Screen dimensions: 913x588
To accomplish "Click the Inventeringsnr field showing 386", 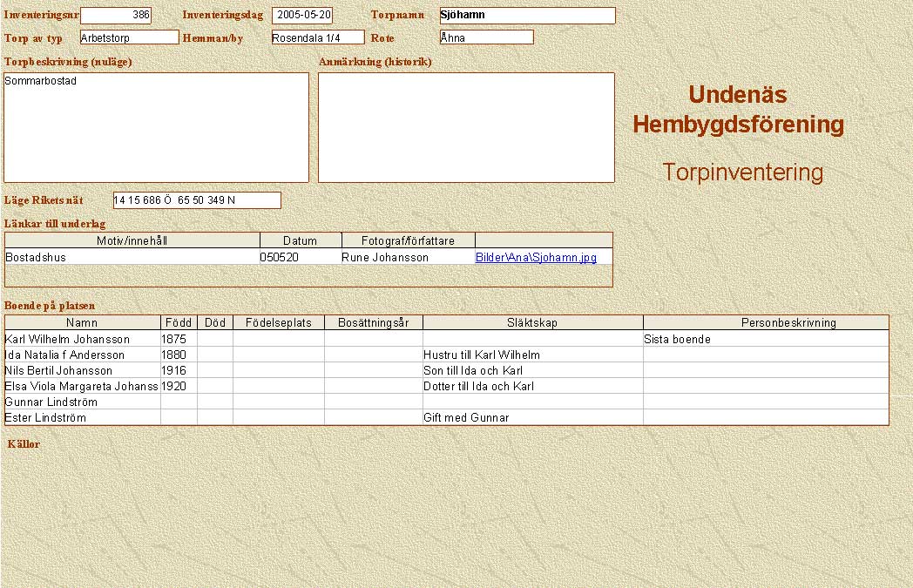I will tap(116, 16).
